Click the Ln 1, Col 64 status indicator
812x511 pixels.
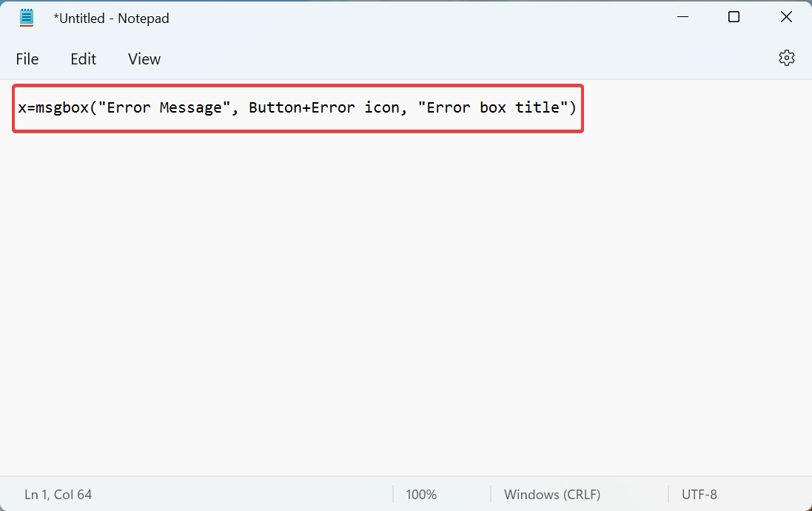[58, 494]
